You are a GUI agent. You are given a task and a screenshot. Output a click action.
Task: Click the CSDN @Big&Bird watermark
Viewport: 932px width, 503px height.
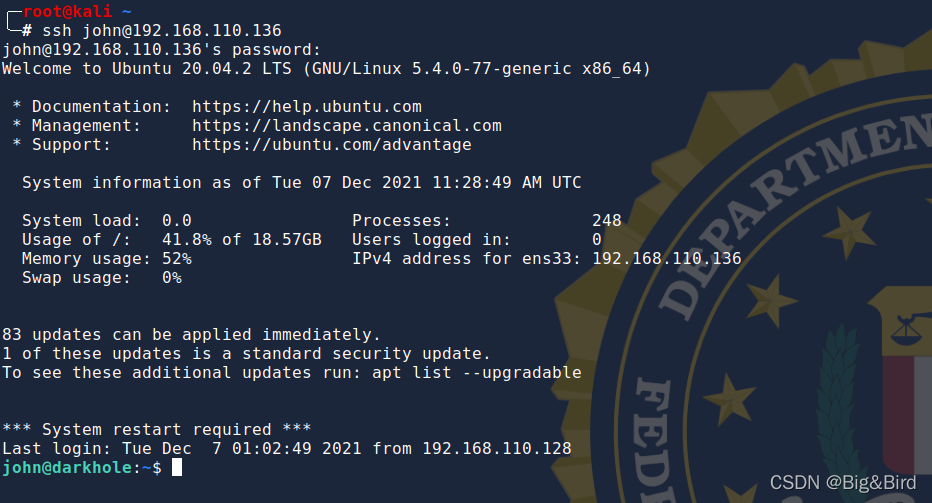tap(843, 483)
